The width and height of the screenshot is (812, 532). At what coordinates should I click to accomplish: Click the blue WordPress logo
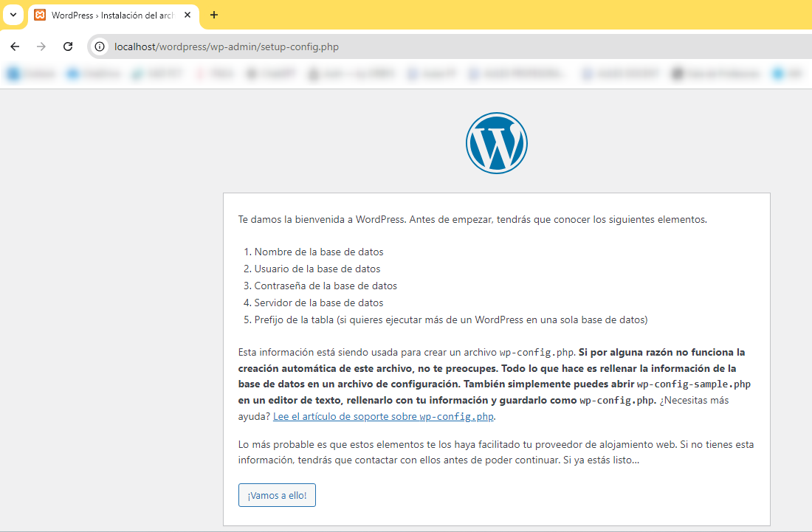coord(496,143)
